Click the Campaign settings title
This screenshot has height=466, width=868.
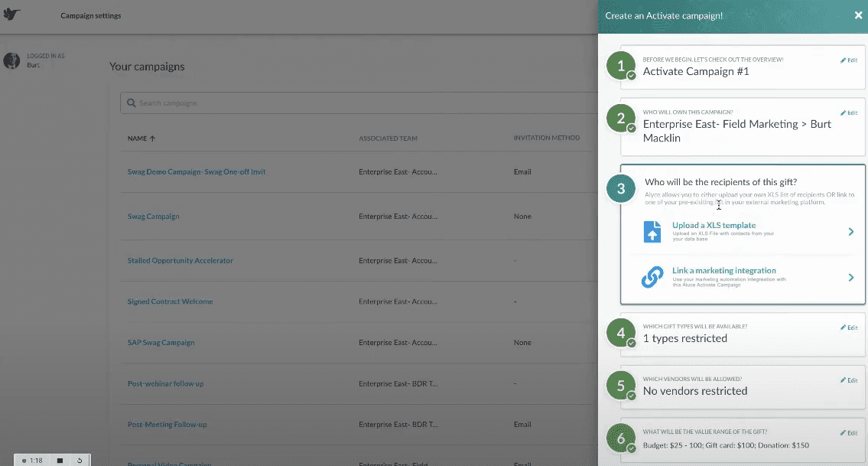[x=91, y=15]
